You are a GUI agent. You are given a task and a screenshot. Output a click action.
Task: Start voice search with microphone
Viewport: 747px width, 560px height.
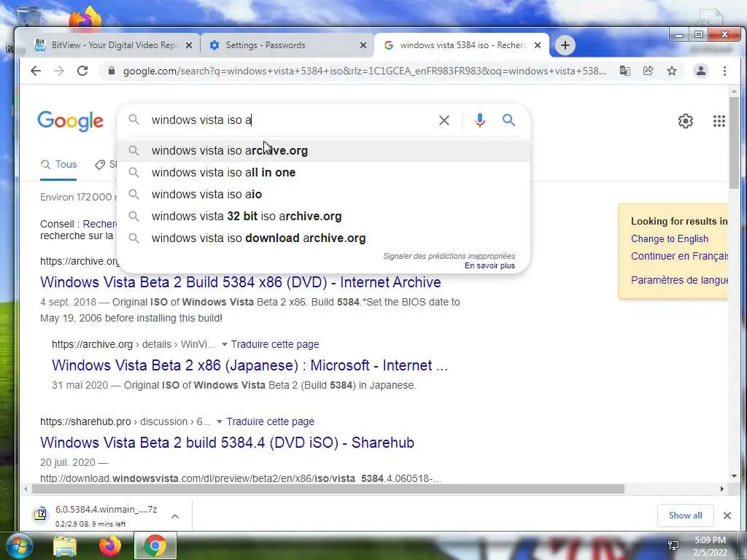coord(480,120)
